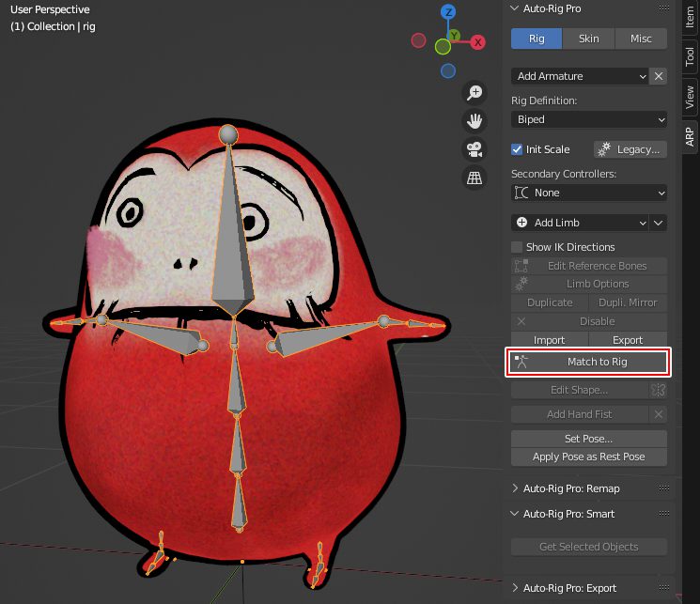This screenshot has width=700, height=604.
Task: Expand the Auto-Rig Pro: Remap panel
Action: [571, 488]
